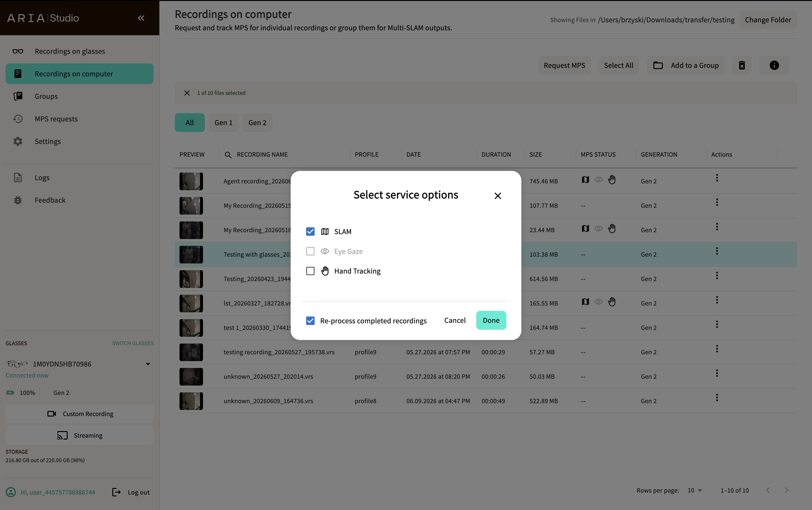Click the Streaming button
The width and height of the screenshot is (812, 510).
tap(80, 436)
